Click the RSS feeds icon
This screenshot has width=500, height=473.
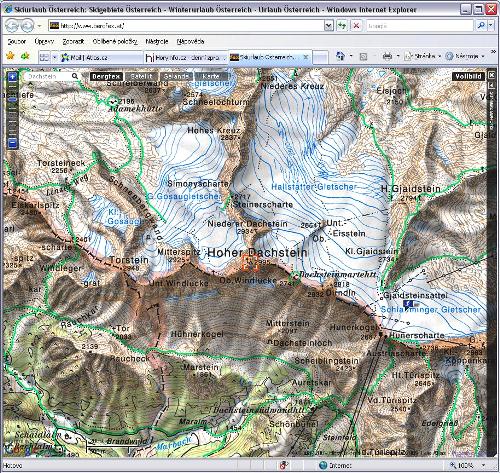[363, 57]
